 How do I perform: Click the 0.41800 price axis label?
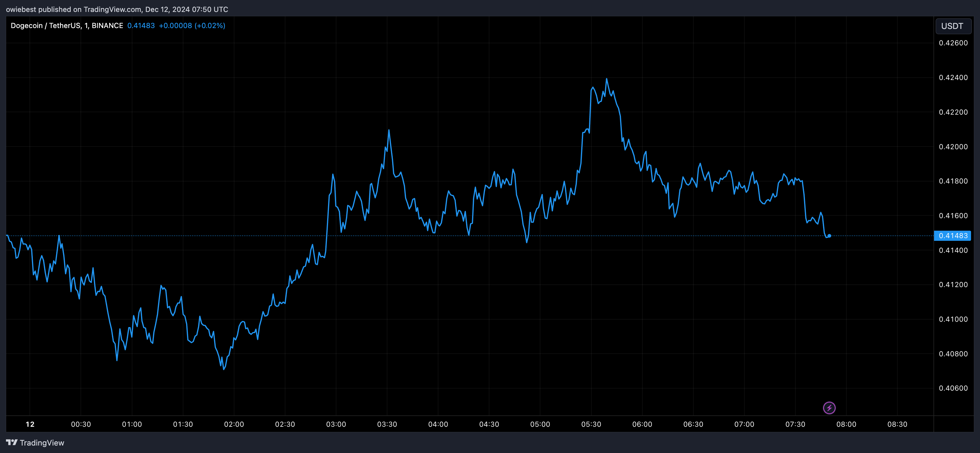click(953, 181)
